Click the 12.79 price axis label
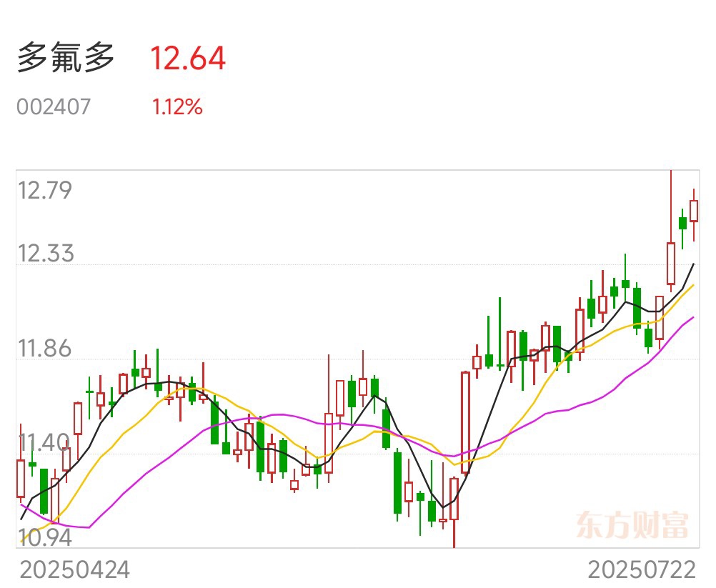716x588 pixels. (x=45, y=190)
